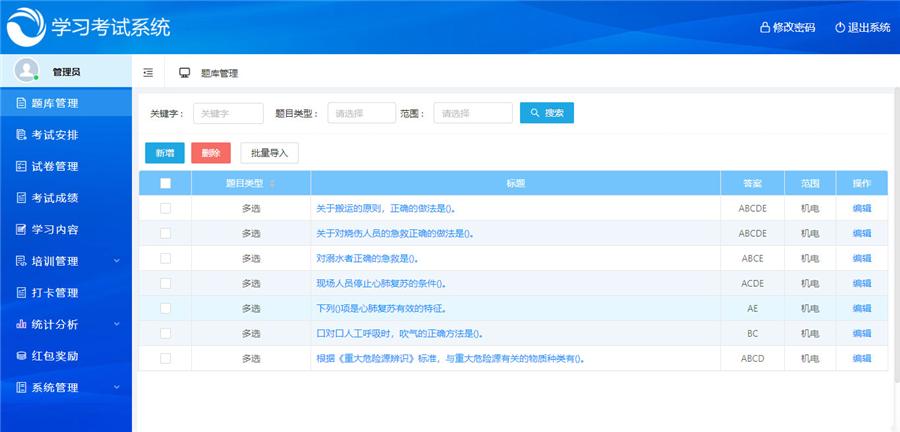Click the 关键字 search input field
900x432 pixels.
pos(228,113)
